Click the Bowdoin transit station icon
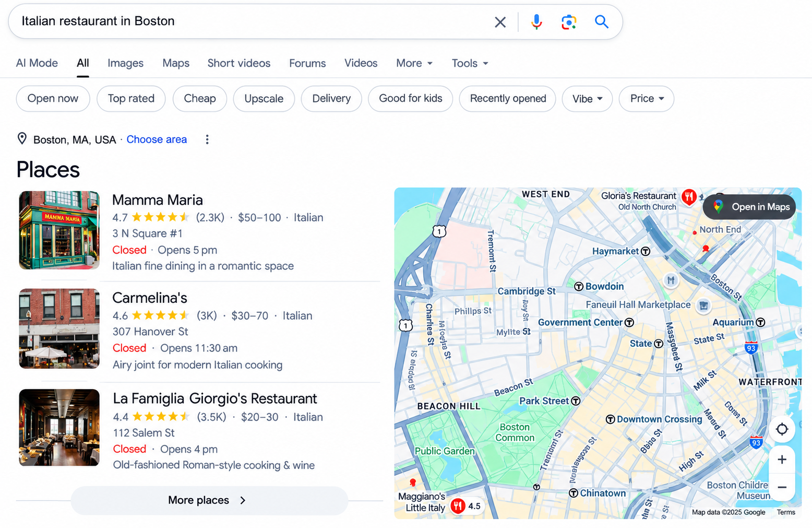812x528 pixels. tap(579, 286)
